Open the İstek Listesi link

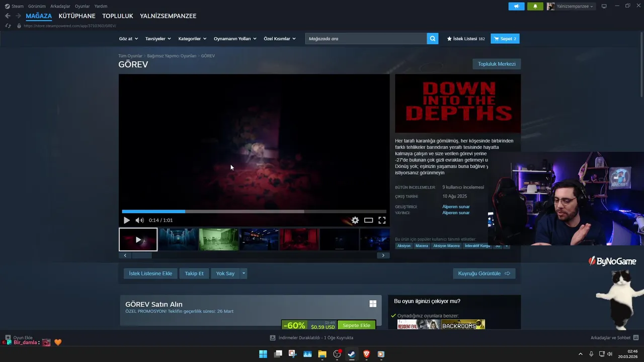466,39
